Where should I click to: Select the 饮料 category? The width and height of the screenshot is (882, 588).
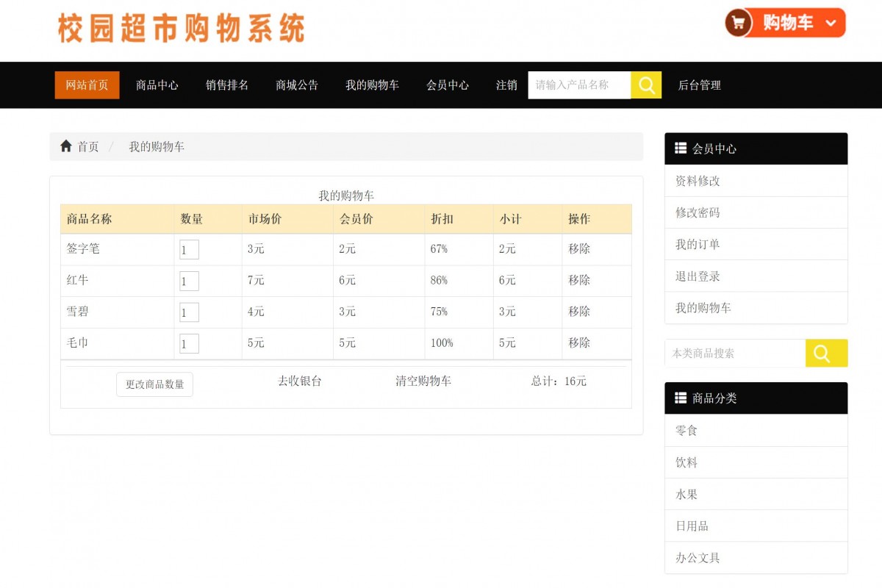pos(686,462)
